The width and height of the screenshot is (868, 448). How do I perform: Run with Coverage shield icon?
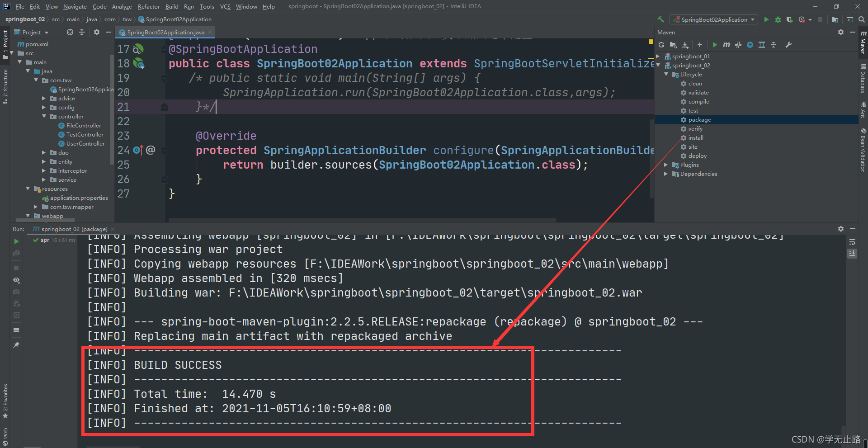point(789,19)
